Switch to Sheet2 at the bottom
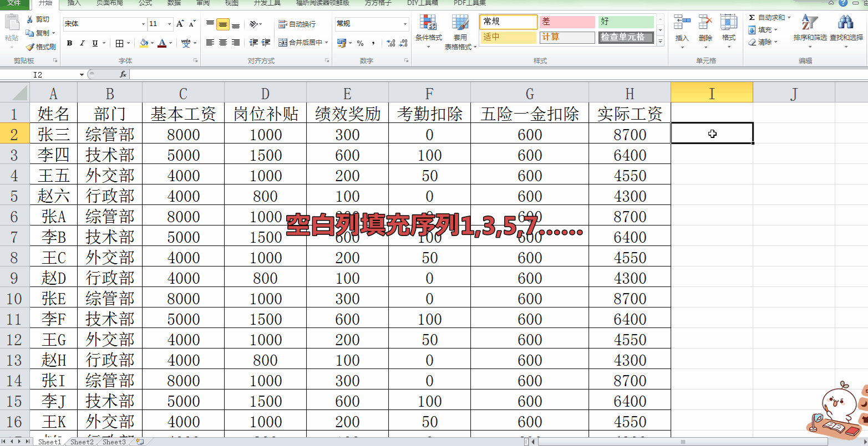 coord(81,442)
